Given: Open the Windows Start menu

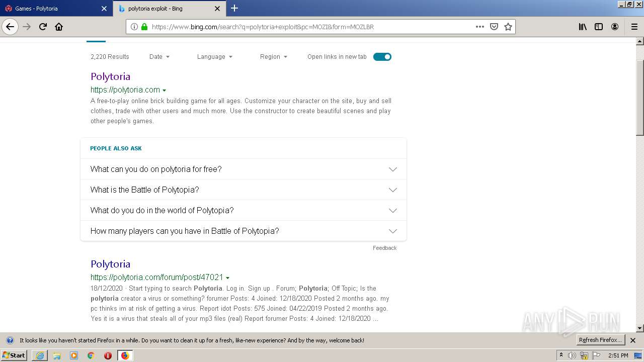Looking at the screenshot, I should point(14,355).
